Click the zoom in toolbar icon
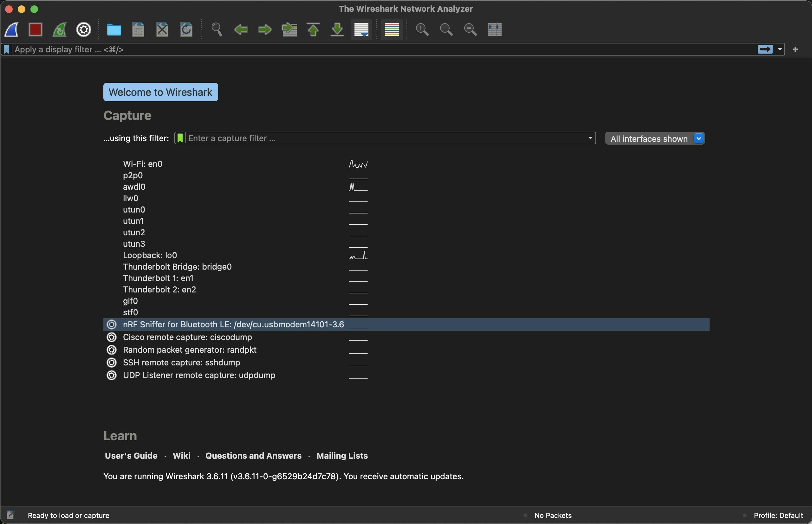This screenshot has width=812, height=524. click(422, 29)
